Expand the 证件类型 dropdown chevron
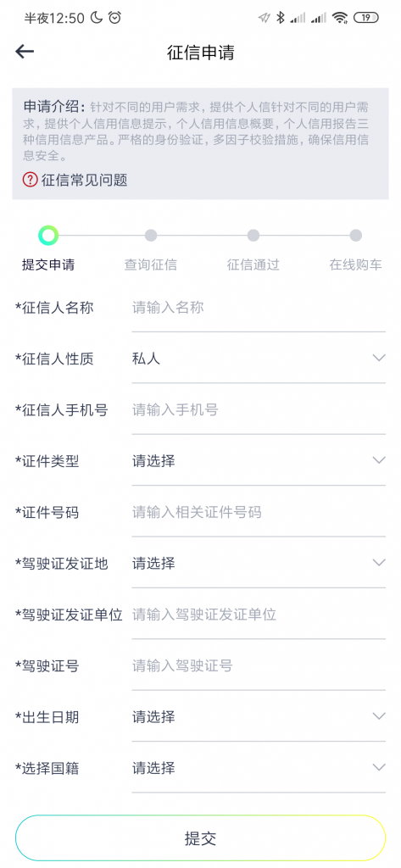This screenshot has height=868, width=401. coord(379,460)
